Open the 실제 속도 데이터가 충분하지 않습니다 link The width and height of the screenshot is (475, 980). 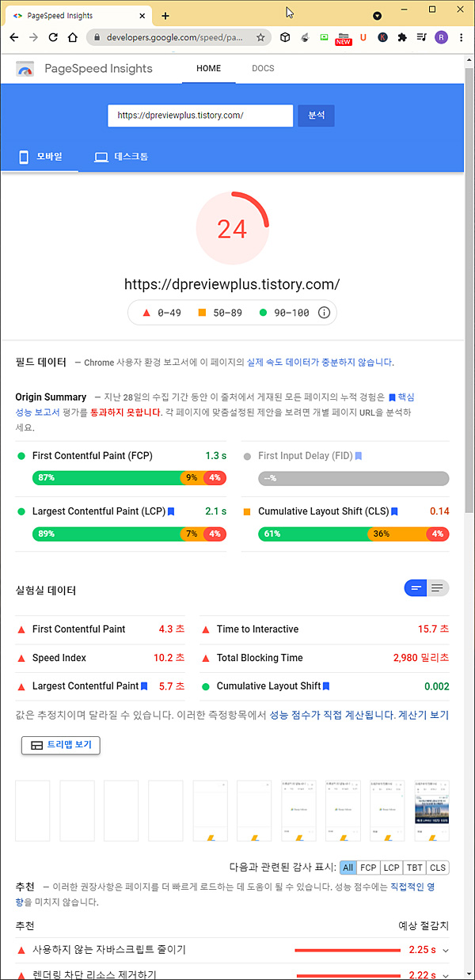click(319, 363)
